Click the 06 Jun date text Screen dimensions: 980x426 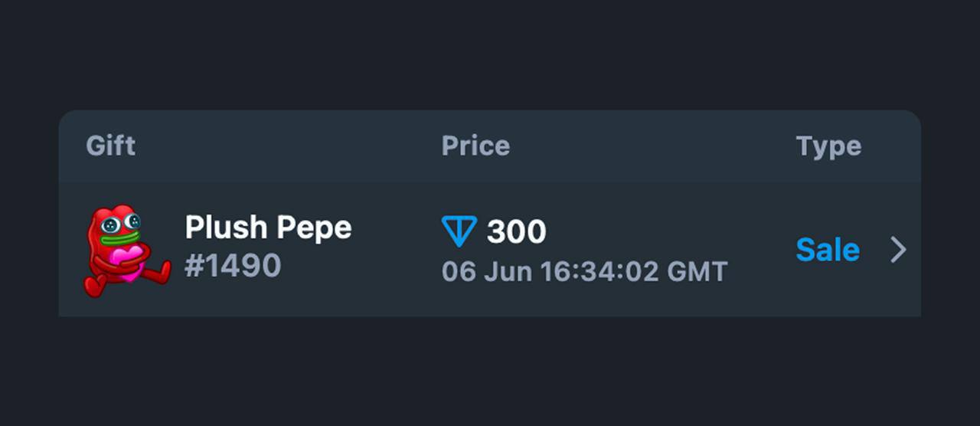(x=486, y=271)
